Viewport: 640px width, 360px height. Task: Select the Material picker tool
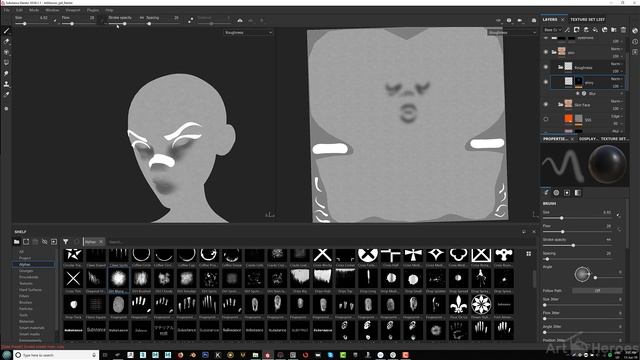coord(7,95)
